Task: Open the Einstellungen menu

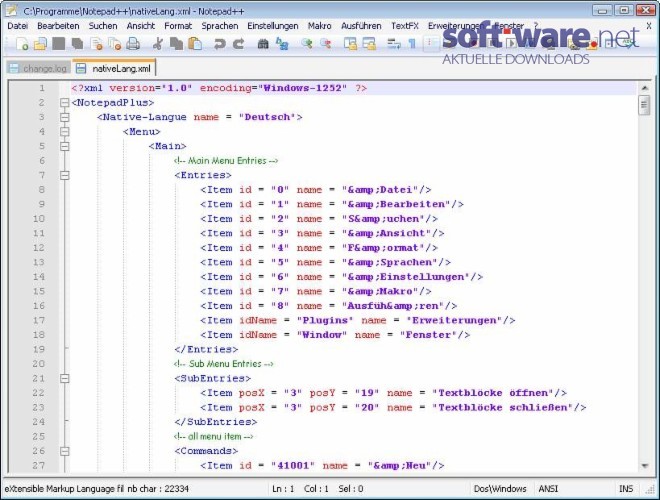Action: 273,26
